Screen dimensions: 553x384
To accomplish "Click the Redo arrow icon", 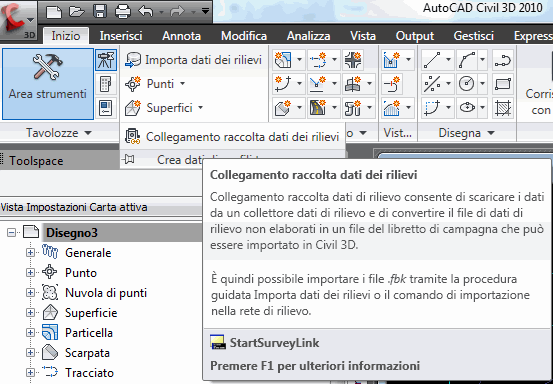I will point(177,12).
